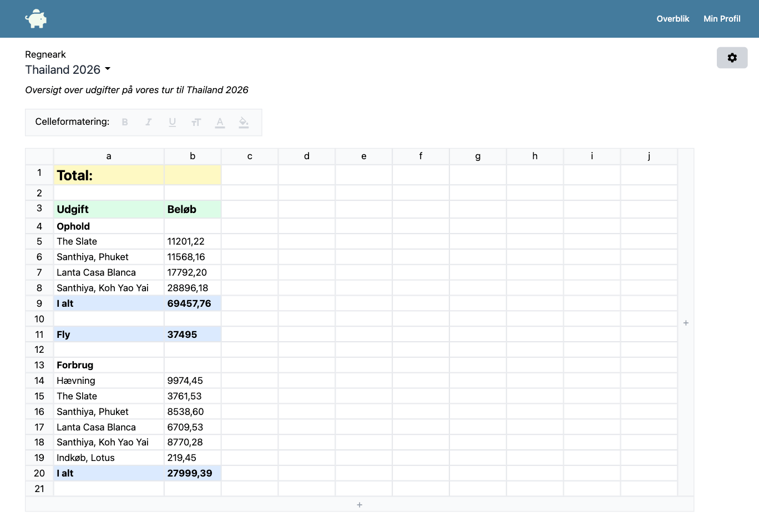This screenshot has height=532, width=759.
Task: Toggle underline cell formatting
Action: coord(173,122)
